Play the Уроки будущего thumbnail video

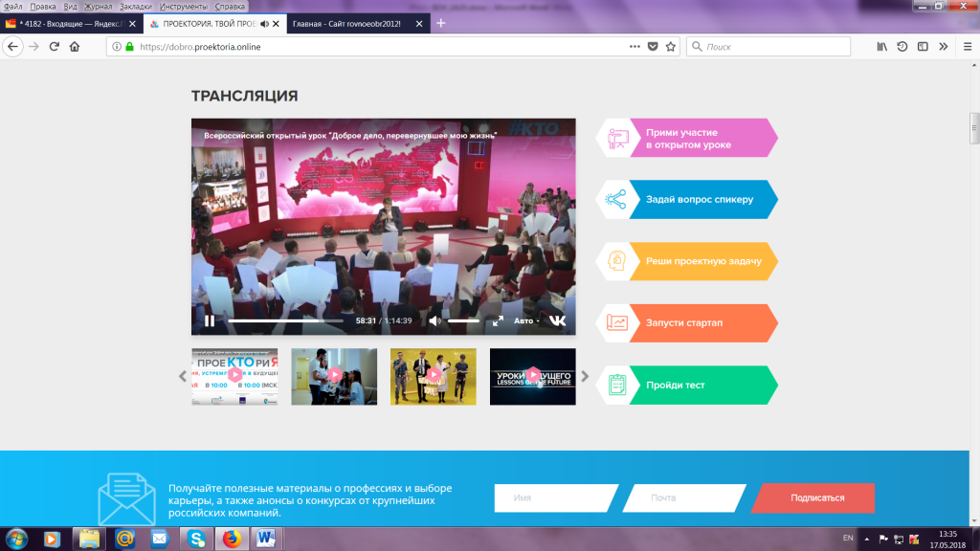coord(532,377)
